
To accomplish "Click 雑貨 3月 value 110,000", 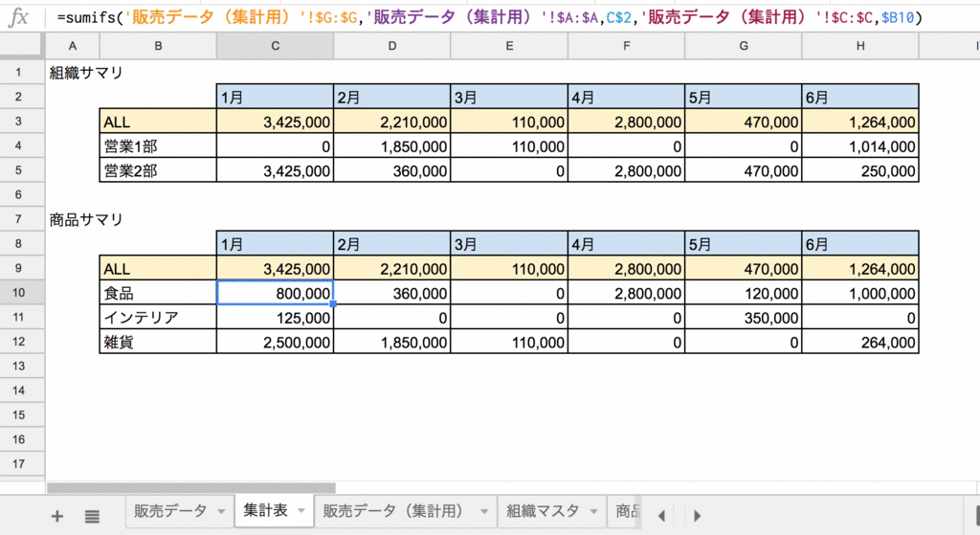I will pyautogui.click(x=509, y=342).
